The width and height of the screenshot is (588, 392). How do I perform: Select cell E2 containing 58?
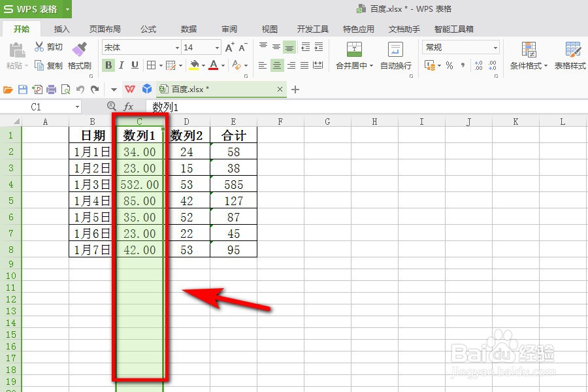click(233, 152)
